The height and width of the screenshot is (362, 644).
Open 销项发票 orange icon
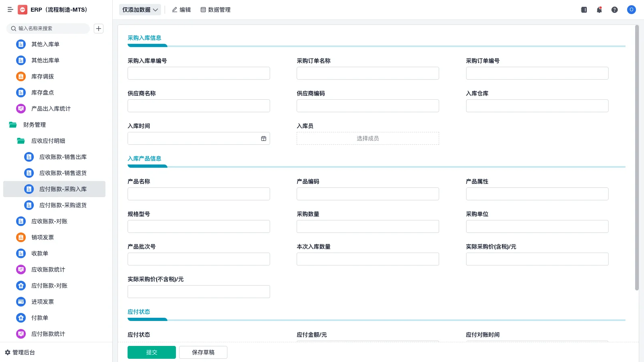(21, 237)
